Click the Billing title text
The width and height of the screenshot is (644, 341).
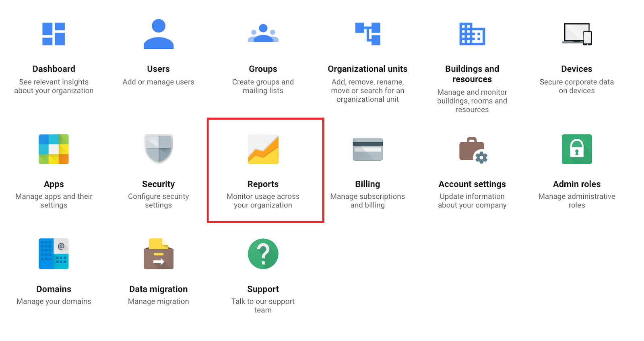pyautogui.click(x=367, y=184)
